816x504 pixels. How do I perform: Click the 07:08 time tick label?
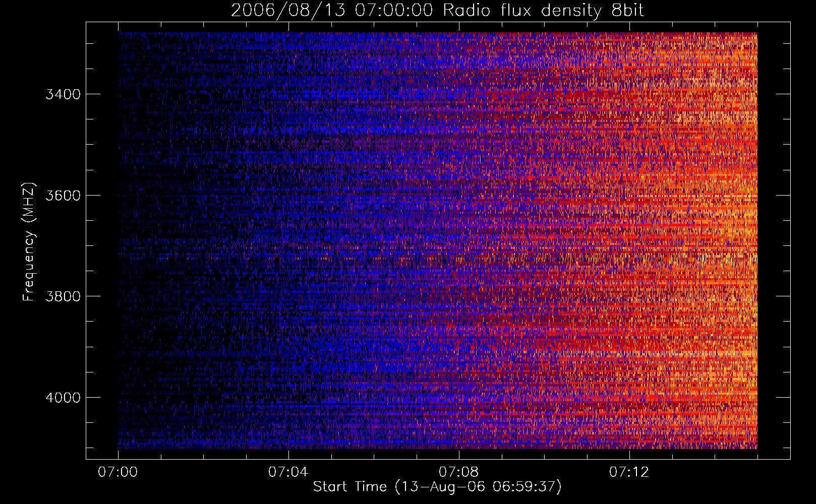pos(459,472)
